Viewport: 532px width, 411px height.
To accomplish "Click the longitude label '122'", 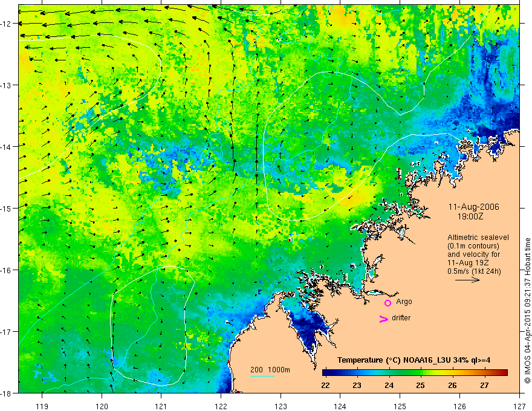I will (x=221, y=406).
